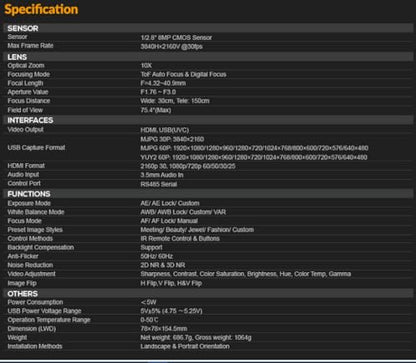The image size is (416, 363).
Task: Select the Power Consumption label
Action: (x=35, y=302)
